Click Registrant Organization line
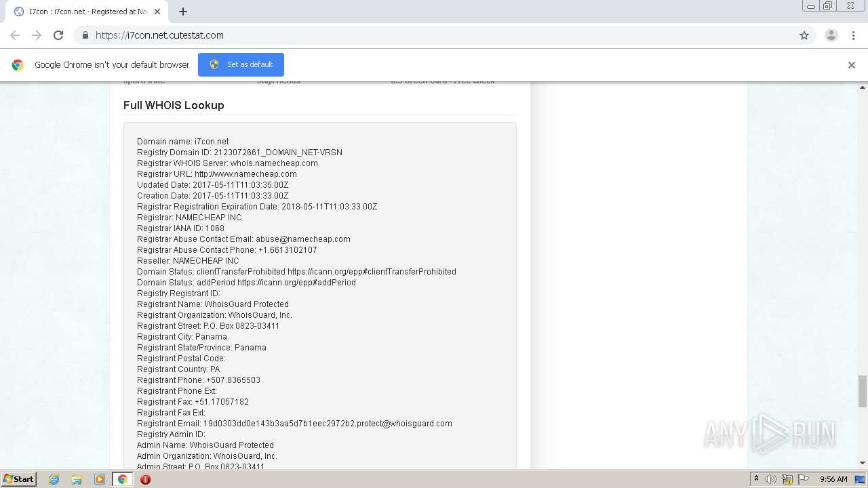868x488 pixels. coord(214,315)
